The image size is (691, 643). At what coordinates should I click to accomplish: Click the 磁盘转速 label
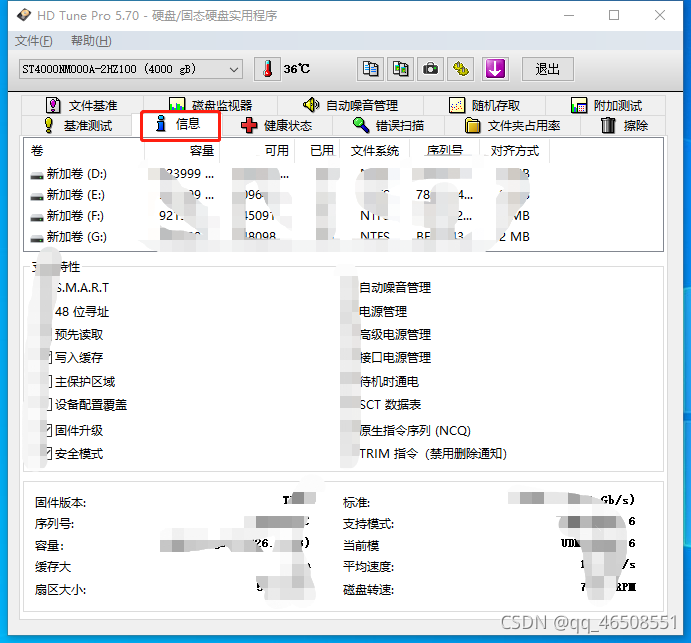point(368,590)
